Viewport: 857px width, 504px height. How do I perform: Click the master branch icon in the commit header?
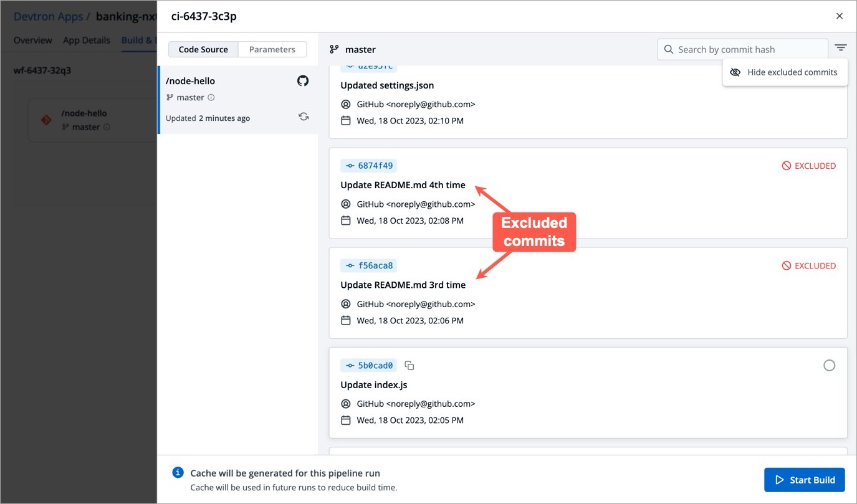[335, 49]
